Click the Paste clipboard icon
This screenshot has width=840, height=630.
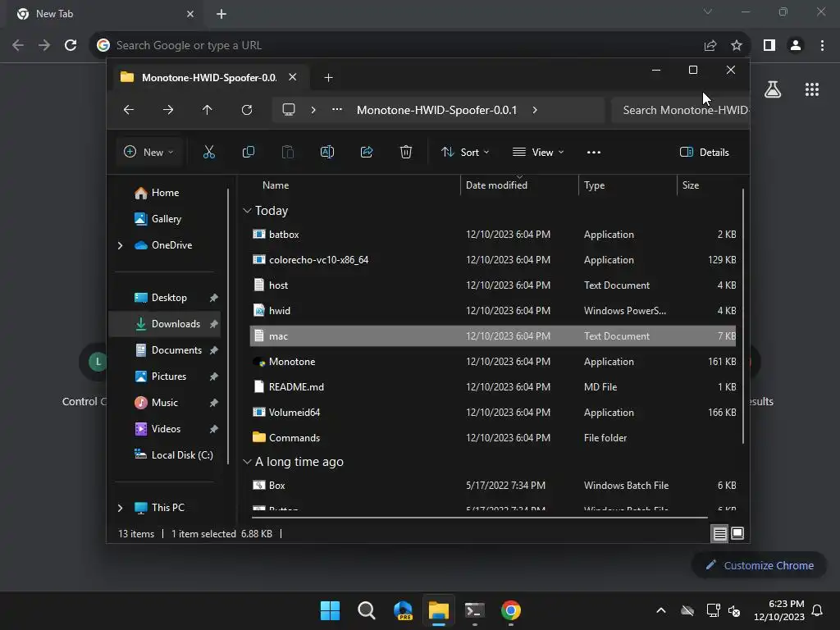pos(288,152)
